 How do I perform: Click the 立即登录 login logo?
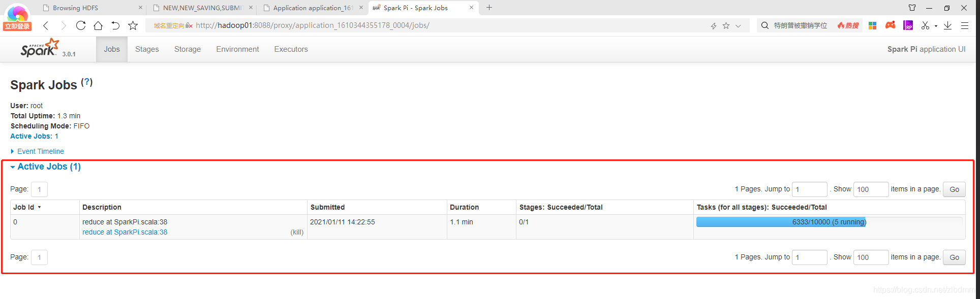tap(17, 18)
